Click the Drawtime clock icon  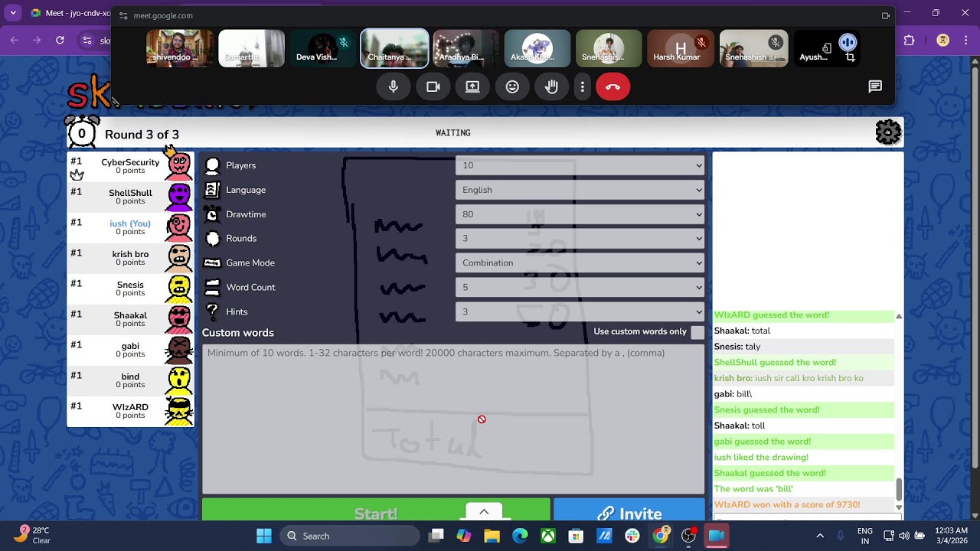pos(212,214)
